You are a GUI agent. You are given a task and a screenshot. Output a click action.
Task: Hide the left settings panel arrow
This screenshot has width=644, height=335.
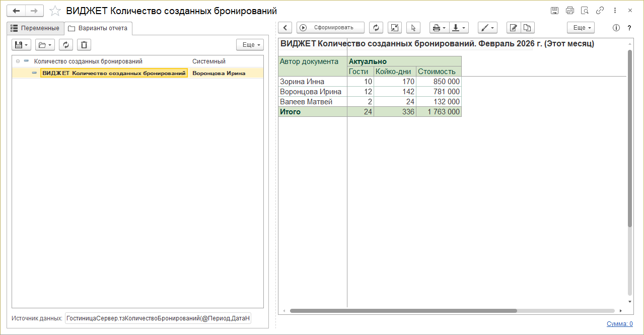285,28
